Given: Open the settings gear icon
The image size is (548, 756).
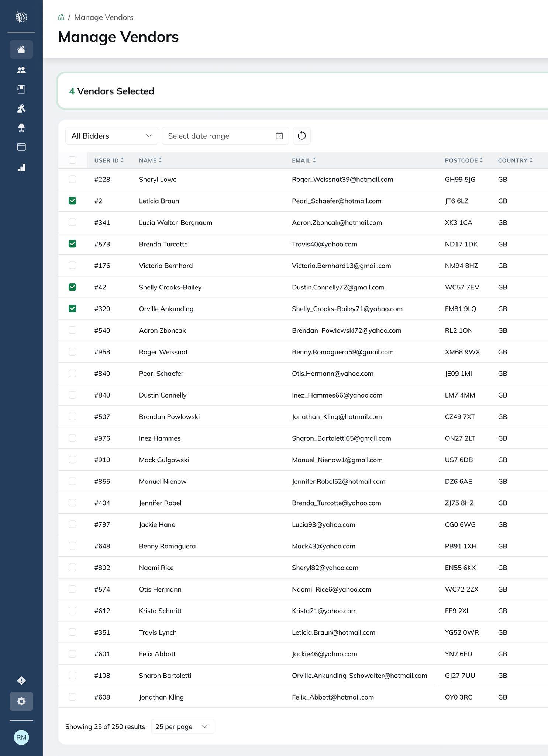Looking at the screenshot, I should [21, 701].
